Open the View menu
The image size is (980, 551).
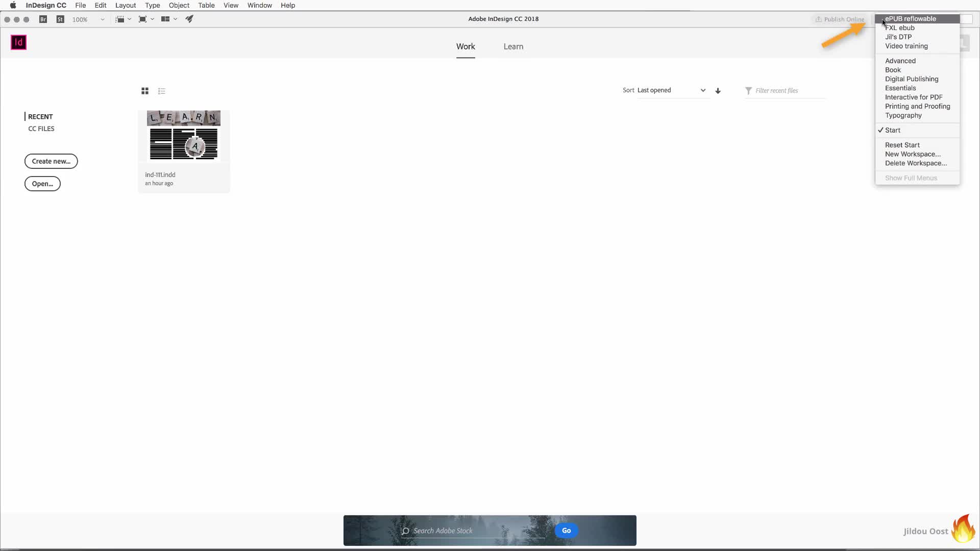click(231, 5)
